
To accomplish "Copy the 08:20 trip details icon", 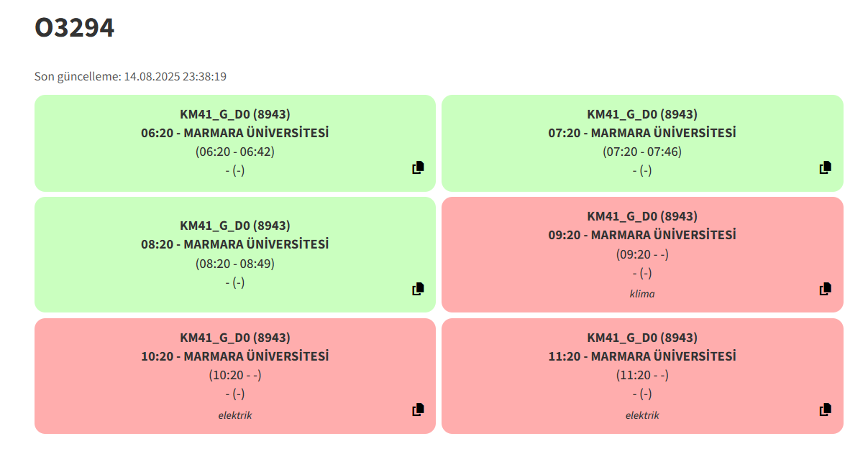I will click(418, 289).
